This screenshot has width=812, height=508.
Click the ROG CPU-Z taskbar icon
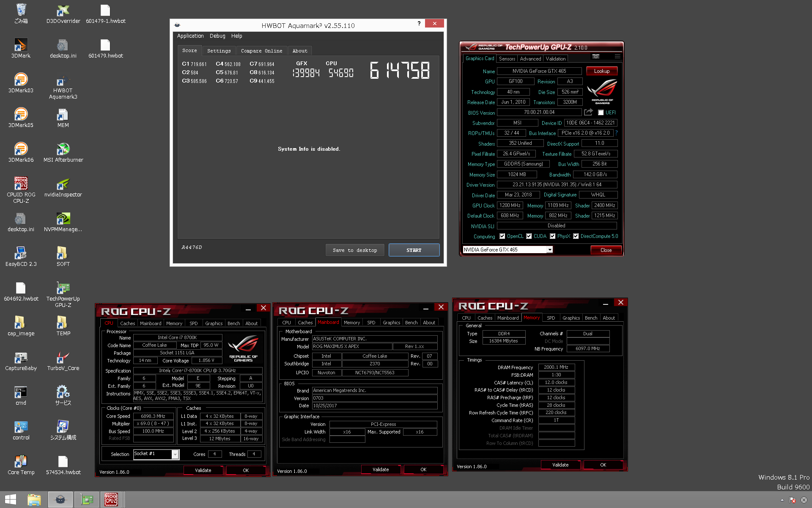[x=111, y=500]
